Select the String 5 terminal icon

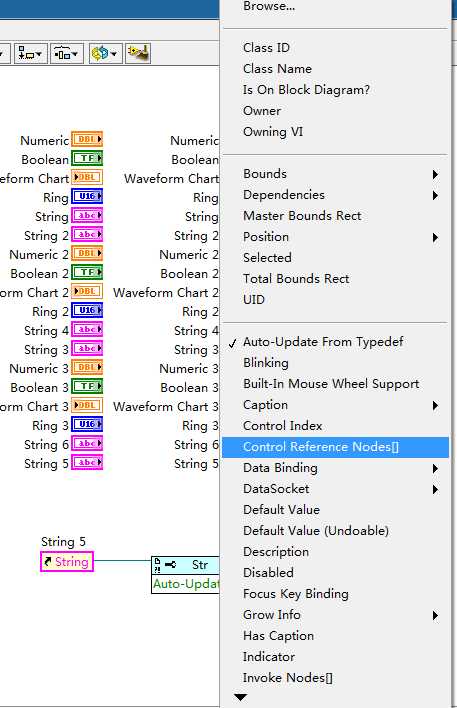(87, 462)
